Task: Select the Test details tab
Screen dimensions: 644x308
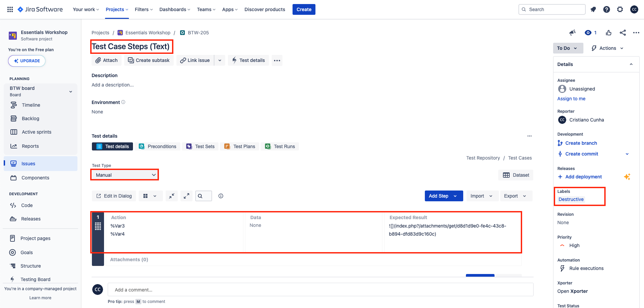Action: coord(113,146)
